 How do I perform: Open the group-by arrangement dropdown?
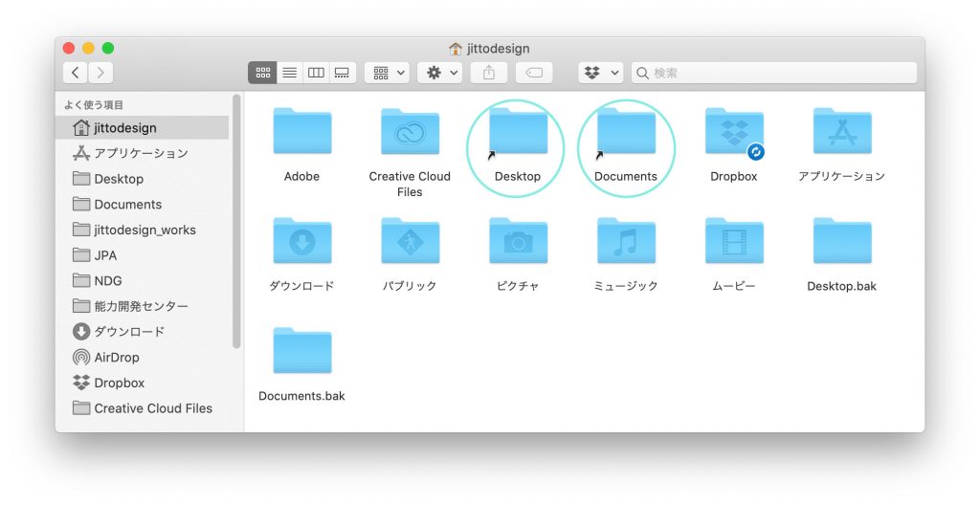(x=388, y=73)
